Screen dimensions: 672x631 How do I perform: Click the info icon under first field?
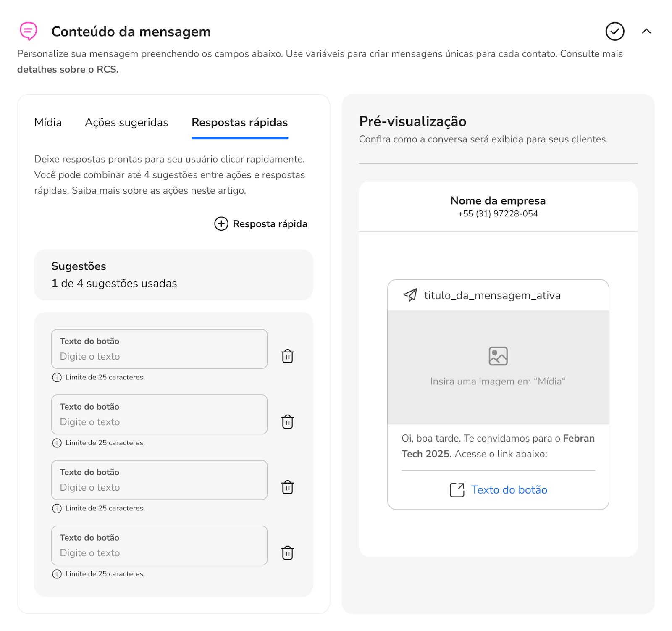(x=57, y=377)
